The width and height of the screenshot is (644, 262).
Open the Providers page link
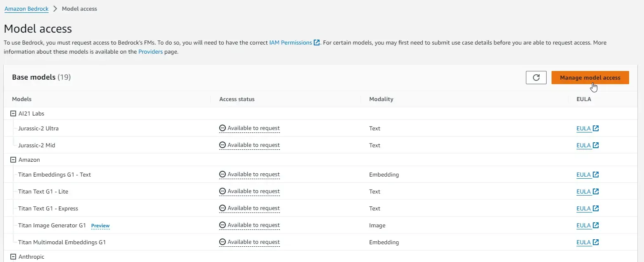(x=150, y=52)
